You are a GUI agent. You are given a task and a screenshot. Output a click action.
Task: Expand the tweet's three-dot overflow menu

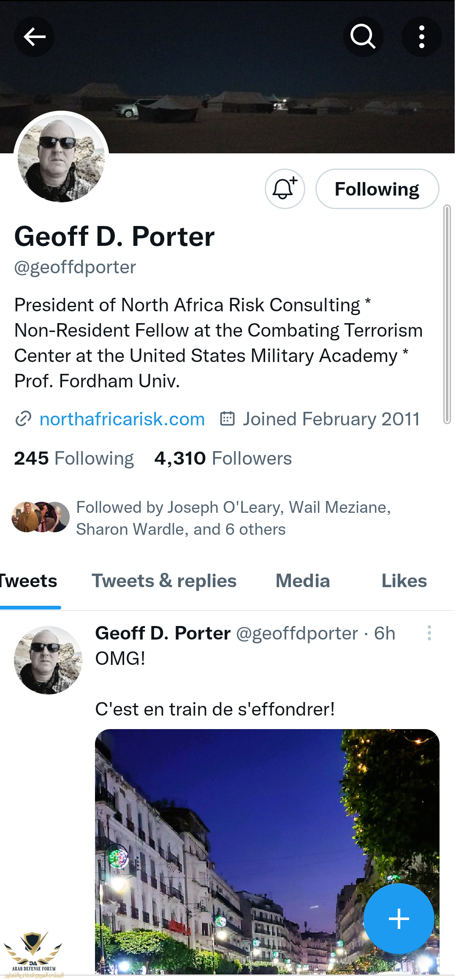tap(429, 633)
